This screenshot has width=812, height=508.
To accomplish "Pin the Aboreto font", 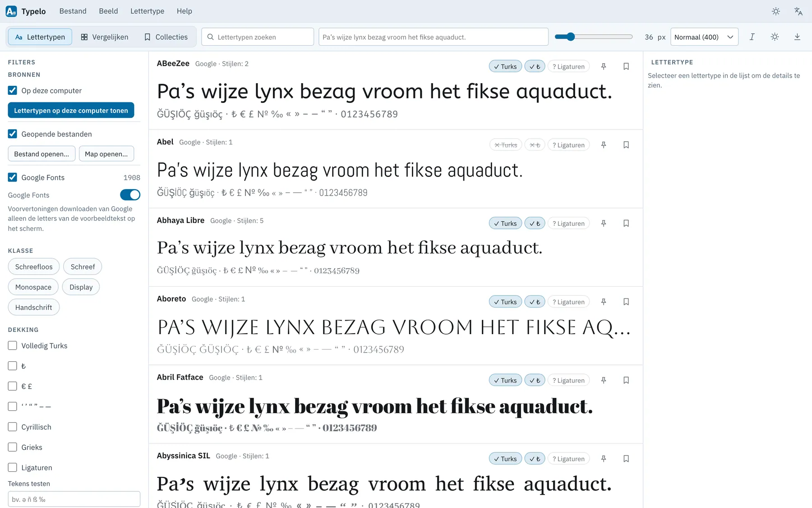I will tap(604, 302).
